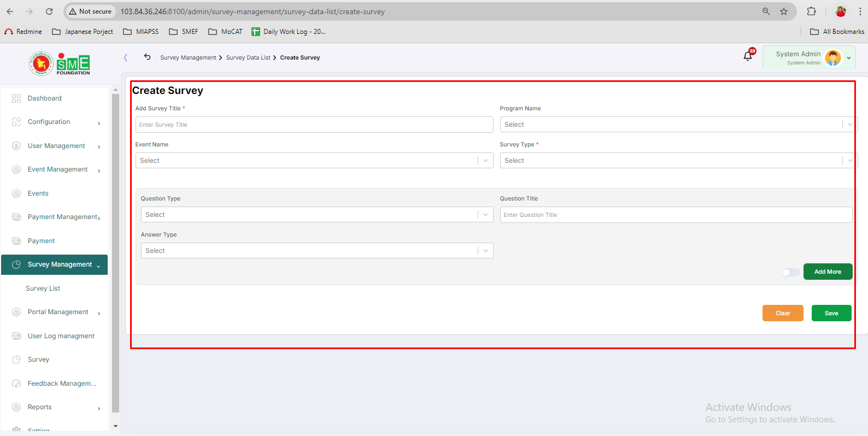Viewport: 868px width, 436px height.
Task: Click the User Management sidebar icon
Action: [x=16, y=146]
